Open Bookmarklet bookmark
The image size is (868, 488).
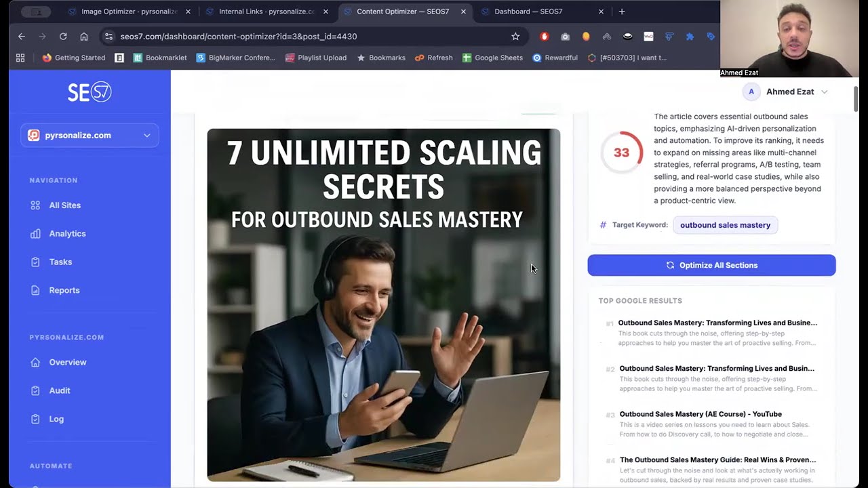pyautogui.click(x=160, y=58)
